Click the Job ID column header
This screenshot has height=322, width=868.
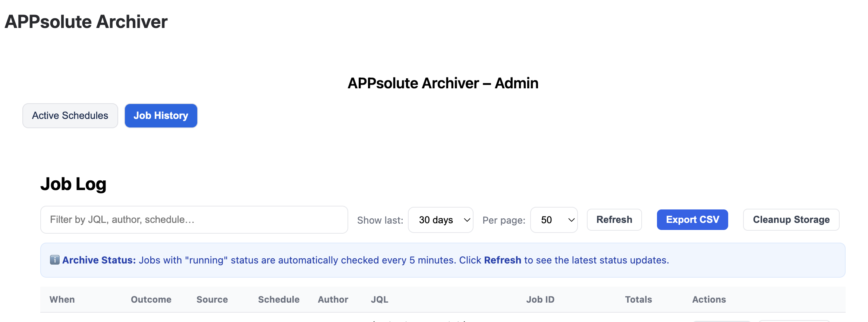(540, 300)
